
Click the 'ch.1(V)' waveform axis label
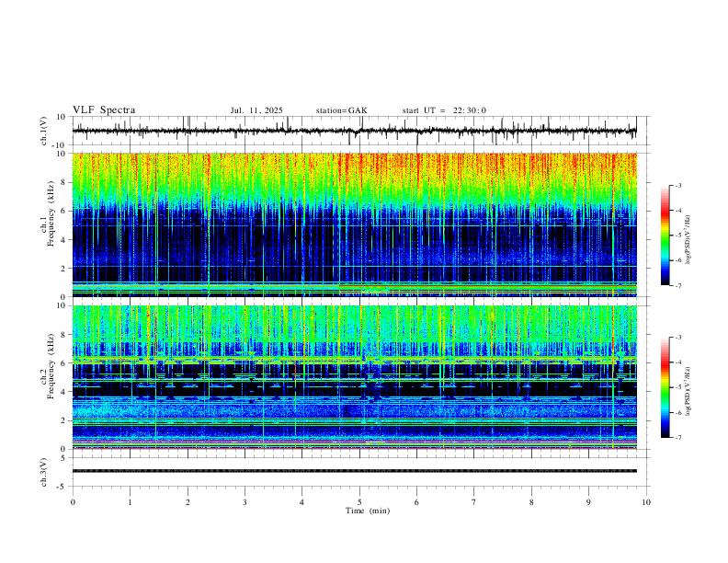44,131
